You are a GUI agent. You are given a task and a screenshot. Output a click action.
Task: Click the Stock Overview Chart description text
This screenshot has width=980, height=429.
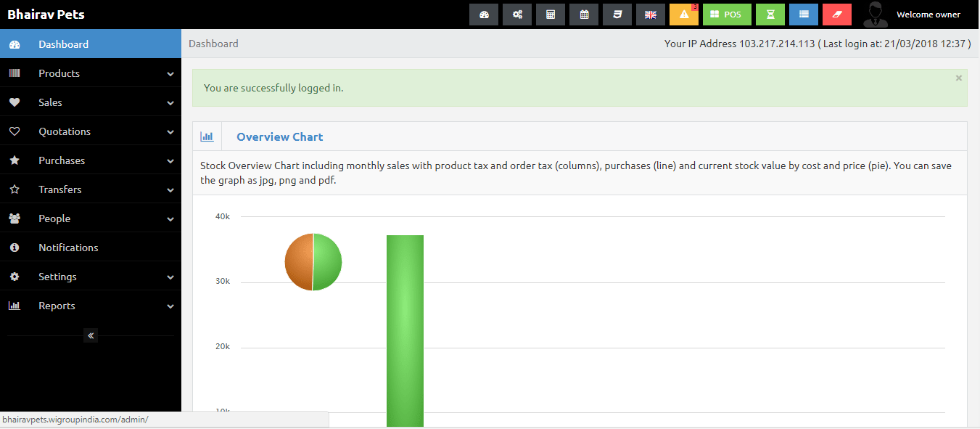[x=576, y=173]
